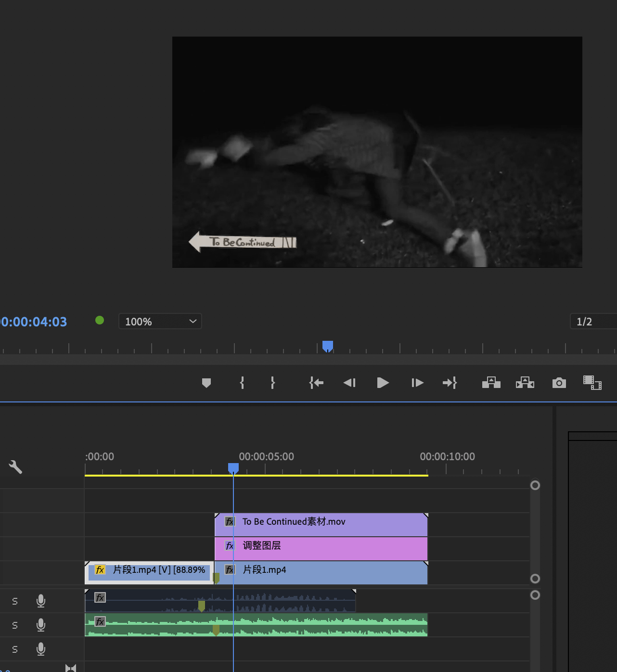Click the fx badge on 调整图层 clip
The width and height of the screenshot is (617, 672).
tap(230, 545)
